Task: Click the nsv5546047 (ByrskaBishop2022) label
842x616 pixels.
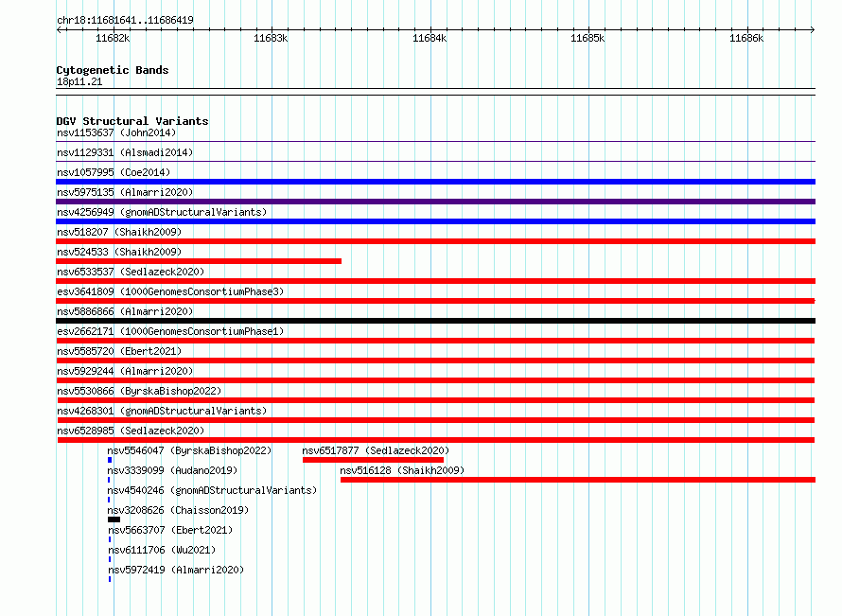Action: click(189, 450)
